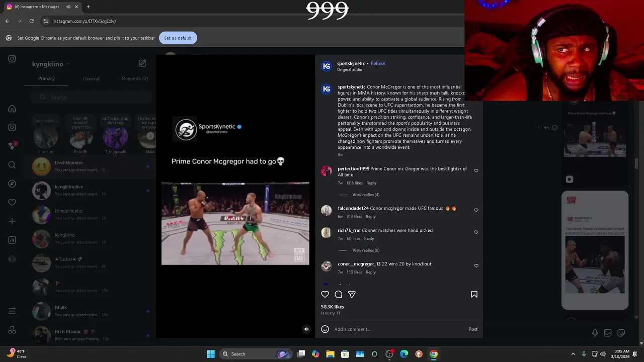Click Add a comment field

tap(400, 329)
